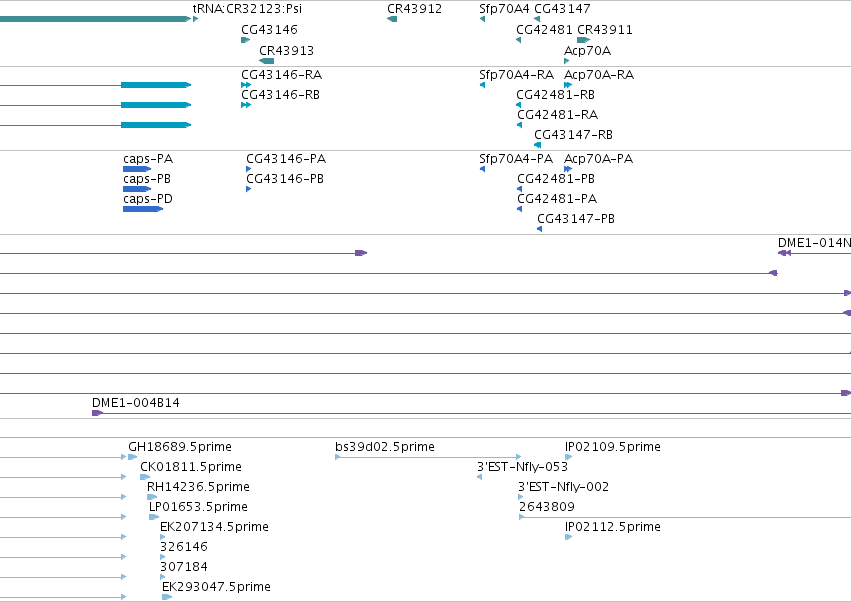Select the CR43911 gene arrow glyph
The image size is (851, 602).
pyautogui.click(x=583, y=40)
